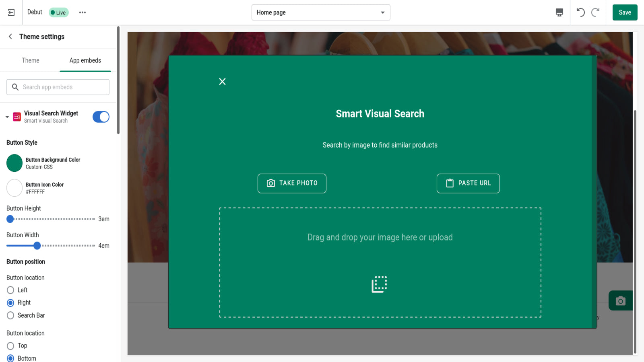Disable the Visual Search Widget toggle
644x362 pixels.
click(x=101, y=117)
